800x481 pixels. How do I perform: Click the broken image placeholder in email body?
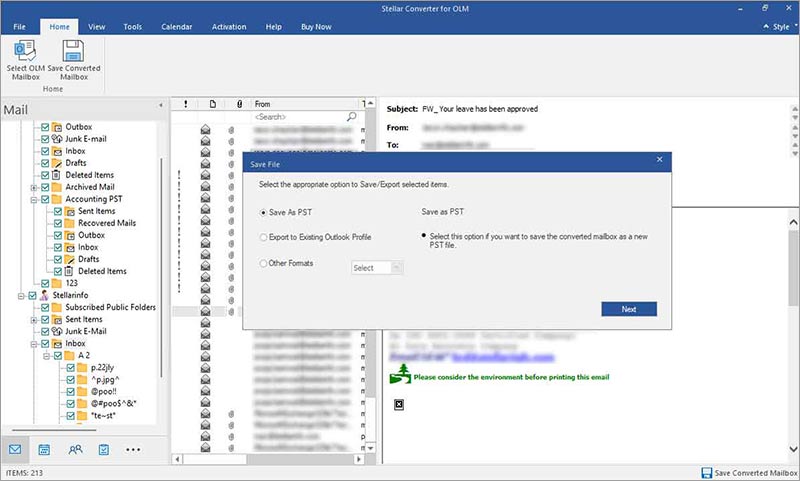(x=399, y=404)
